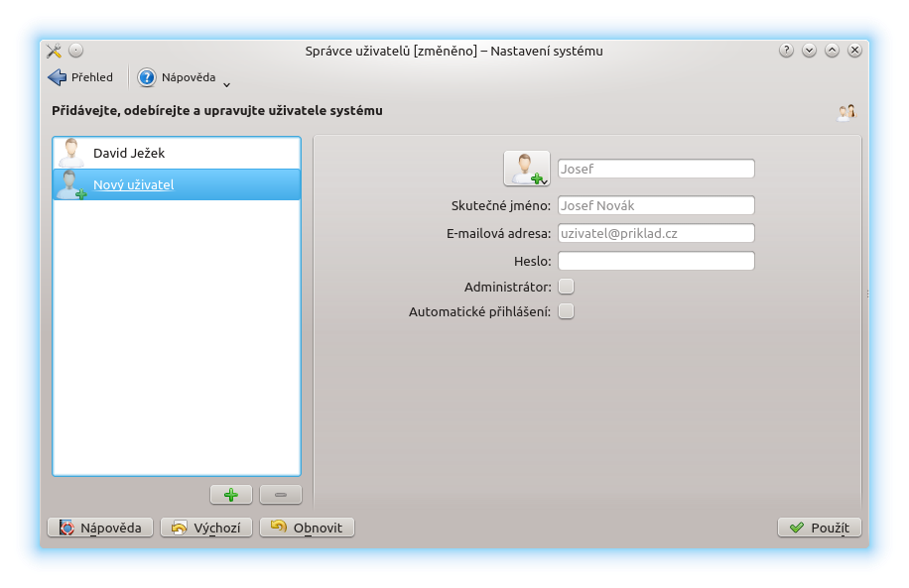The image size is (909, 588).
Task: Focus the Skutečné jméno field
Action: click(656, 205)
